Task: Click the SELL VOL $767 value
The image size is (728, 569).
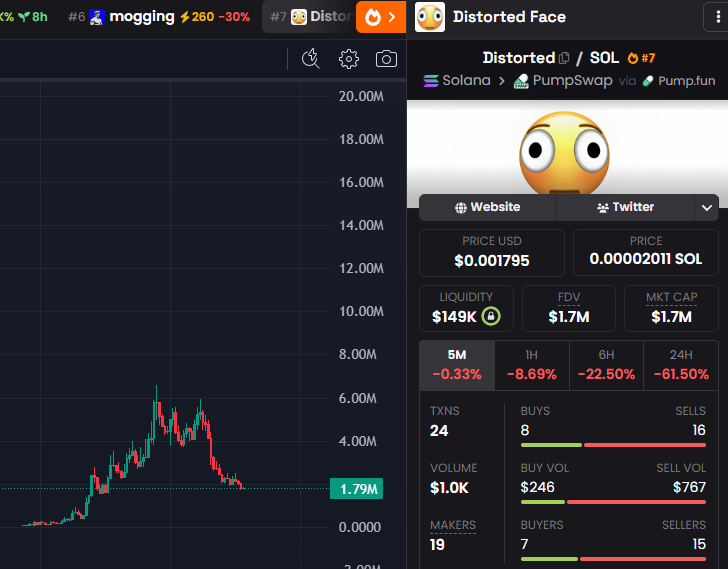Action: [689, 487]
